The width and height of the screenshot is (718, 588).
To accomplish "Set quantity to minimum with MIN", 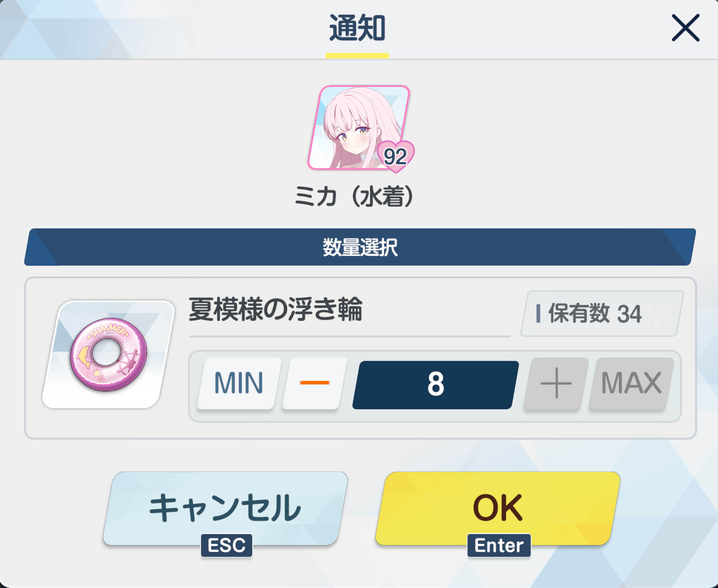I will (239, 383).
